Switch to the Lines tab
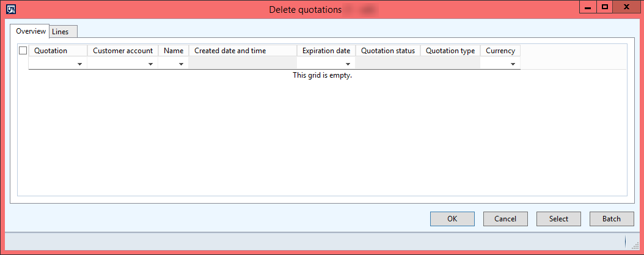 tap(60, 32)
